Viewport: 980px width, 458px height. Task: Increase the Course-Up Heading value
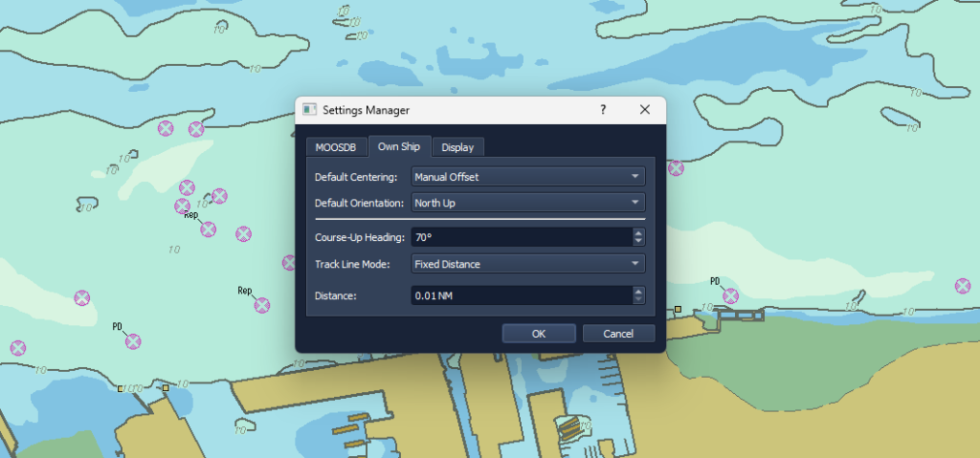click(638, 232)
